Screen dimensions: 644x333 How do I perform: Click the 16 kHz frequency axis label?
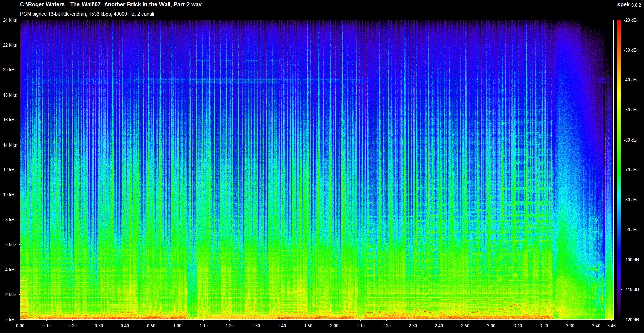coord(10,120)
